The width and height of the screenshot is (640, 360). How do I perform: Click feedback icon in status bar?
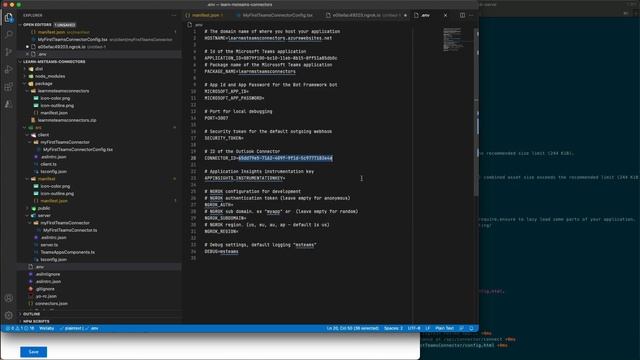(x=462, y=328)
